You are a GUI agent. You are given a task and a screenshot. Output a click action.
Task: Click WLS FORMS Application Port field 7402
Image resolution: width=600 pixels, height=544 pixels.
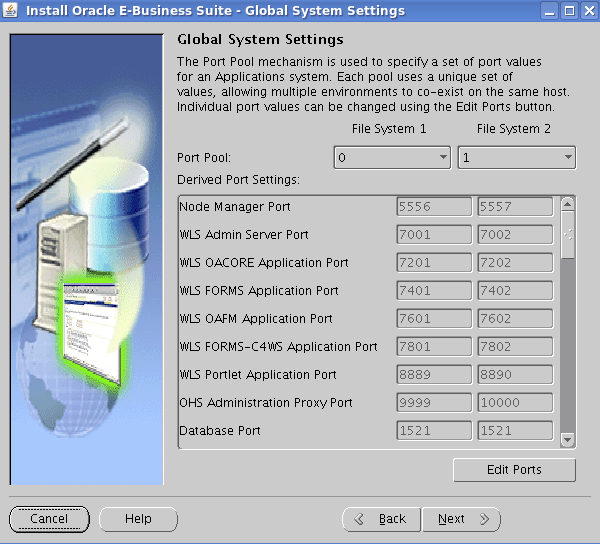coord(515,290)
